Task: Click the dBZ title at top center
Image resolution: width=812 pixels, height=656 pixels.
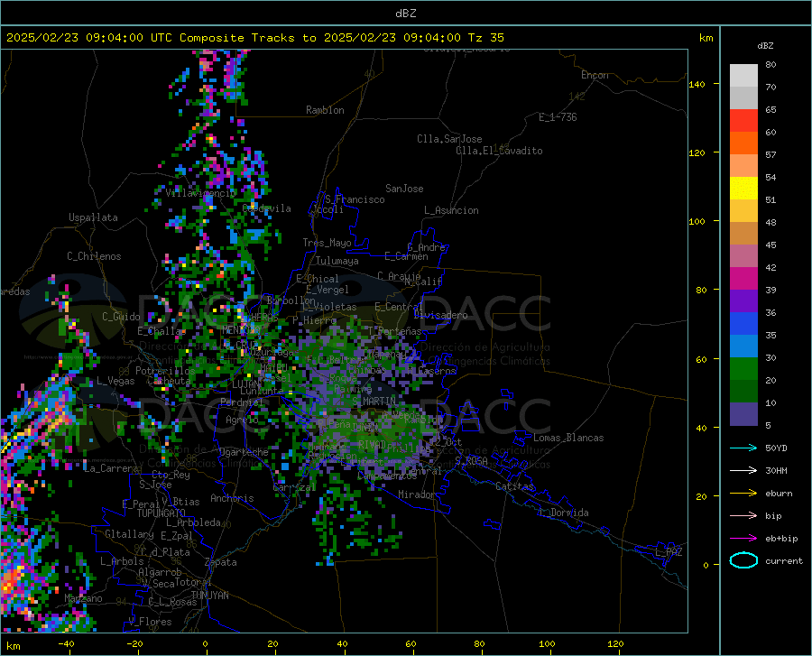Action: pos(405,14)
